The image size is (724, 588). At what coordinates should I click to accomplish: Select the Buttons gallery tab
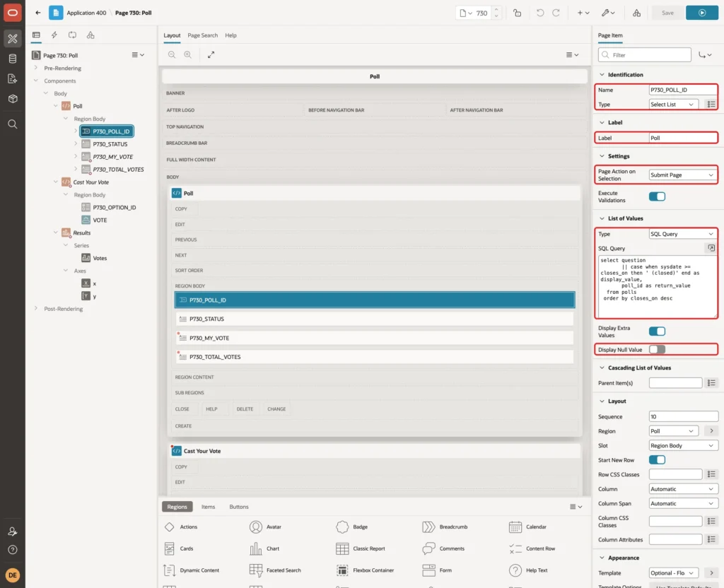[x=239, y=507]
